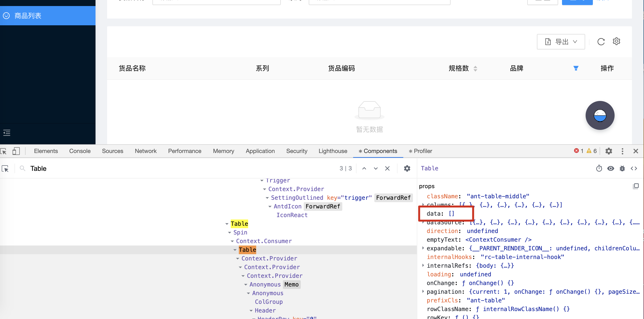Viewport: 644px width, 319px height.
Task: Toggle the device emulation mode icon
Action: 16,151
